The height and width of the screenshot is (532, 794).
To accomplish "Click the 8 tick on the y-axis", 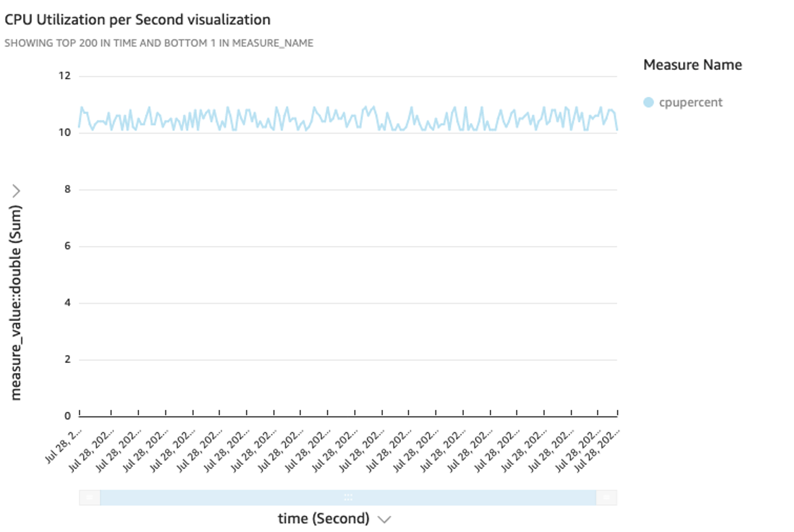I will 68,189.
